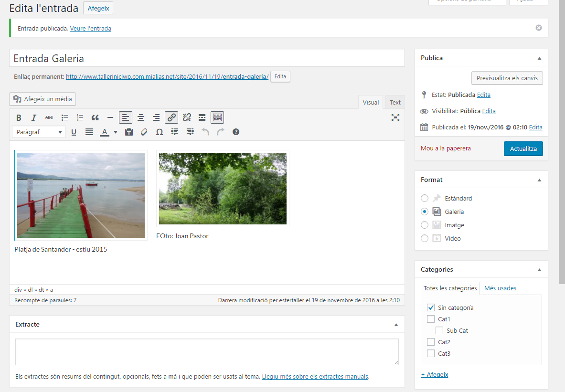Viewport: 565px width, 392px height.
Task: Align text center
Action: coord(141,117)
